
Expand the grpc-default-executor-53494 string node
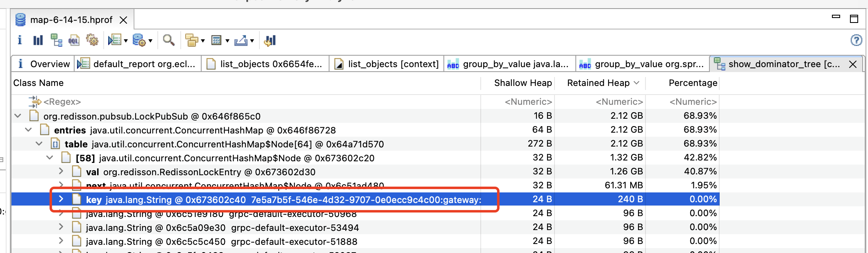[61, 227]
